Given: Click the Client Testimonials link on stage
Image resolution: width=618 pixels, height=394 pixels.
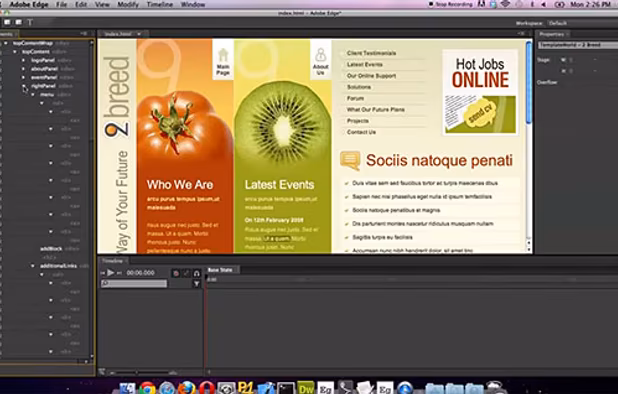Looking at the screenshot, I should (371, 53).
